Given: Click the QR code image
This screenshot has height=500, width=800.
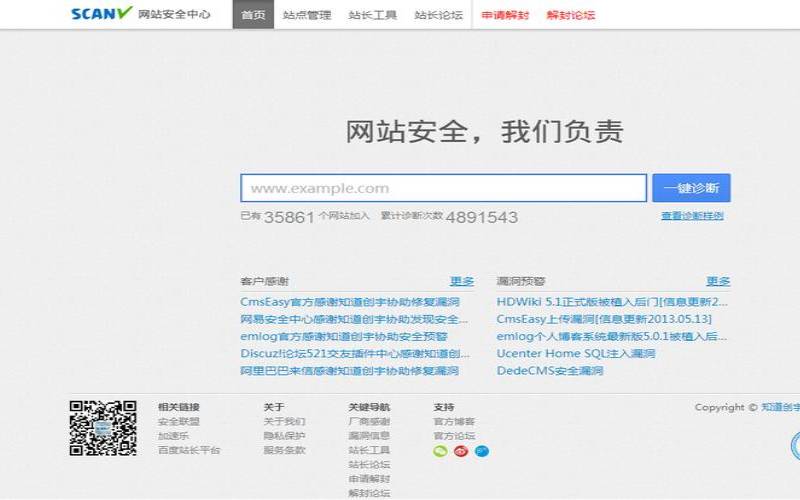Looking at the screenshot, I should 103,428.
